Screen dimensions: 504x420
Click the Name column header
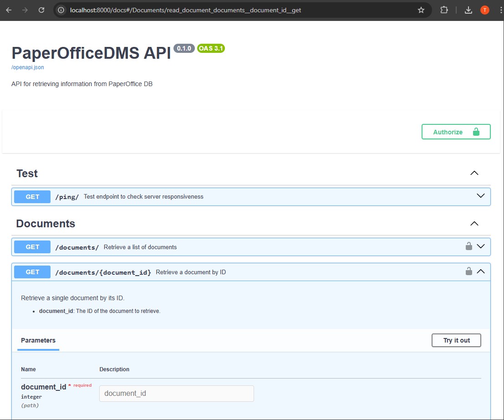point(28,369)
